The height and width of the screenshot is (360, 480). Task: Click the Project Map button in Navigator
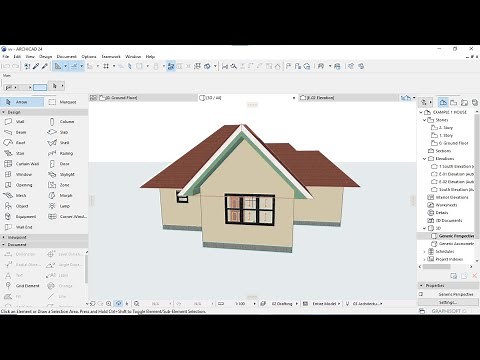[443, 102]
